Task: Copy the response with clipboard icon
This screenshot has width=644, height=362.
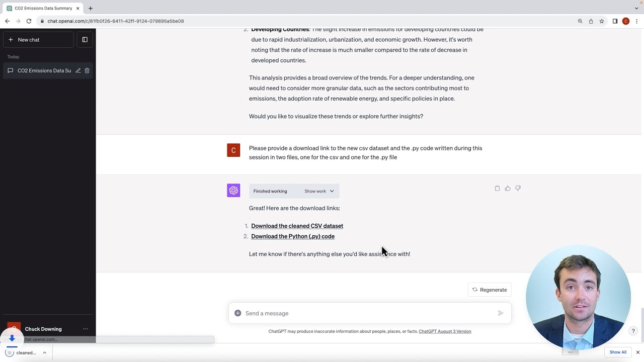Action: coord(497,188)
